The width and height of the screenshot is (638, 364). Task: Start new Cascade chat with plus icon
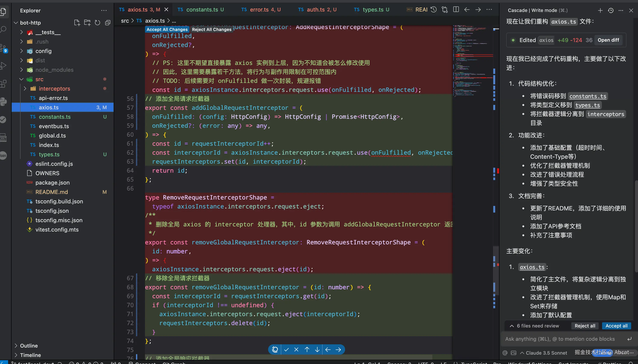coord(600,10)
